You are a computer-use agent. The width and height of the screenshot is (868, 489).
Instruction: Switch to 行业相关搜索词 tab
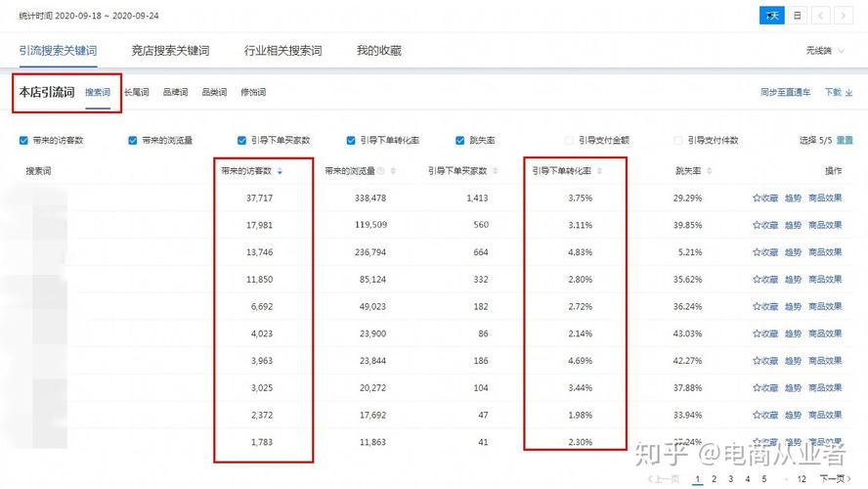(282, 51)
